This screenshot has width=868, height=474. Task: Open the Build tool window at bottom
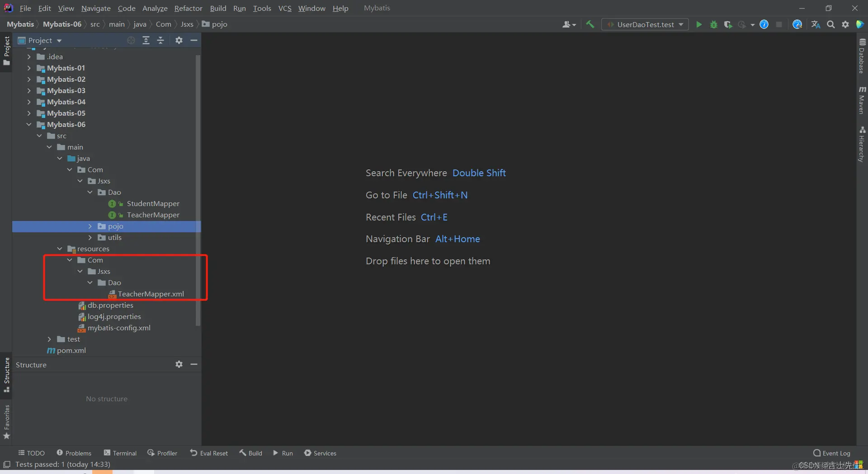point(250,453)
